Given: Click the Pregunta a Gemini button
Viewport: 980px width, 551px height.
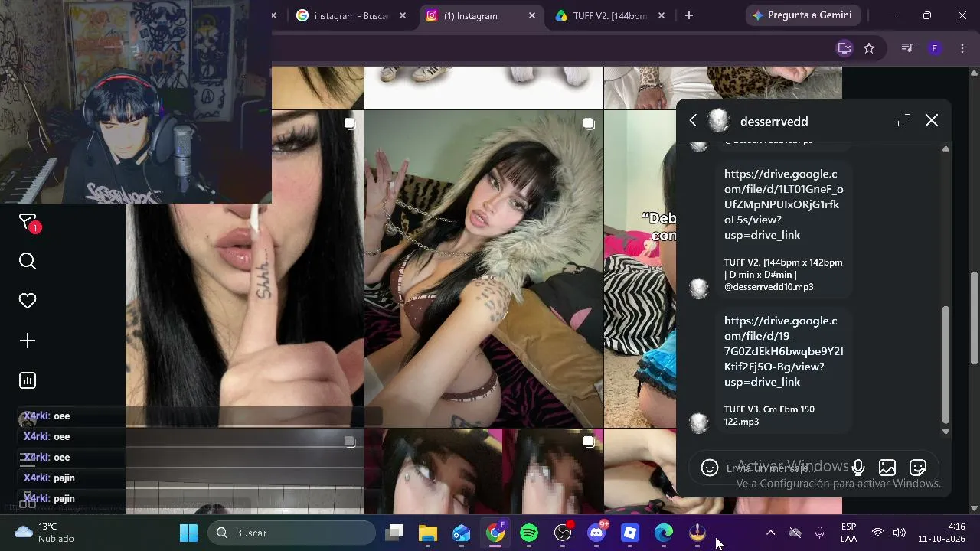Looking at the screenshot, I should coord(803,15).
